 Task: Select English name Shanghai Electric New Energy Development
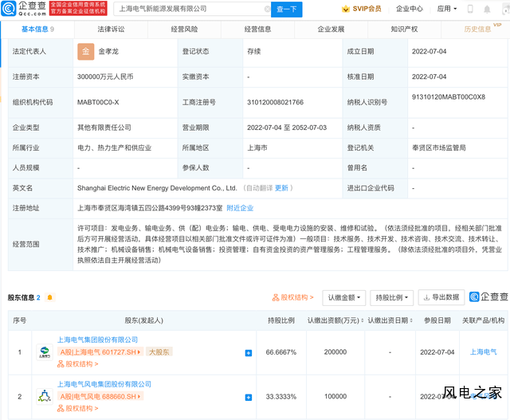[x=157, y=188]
